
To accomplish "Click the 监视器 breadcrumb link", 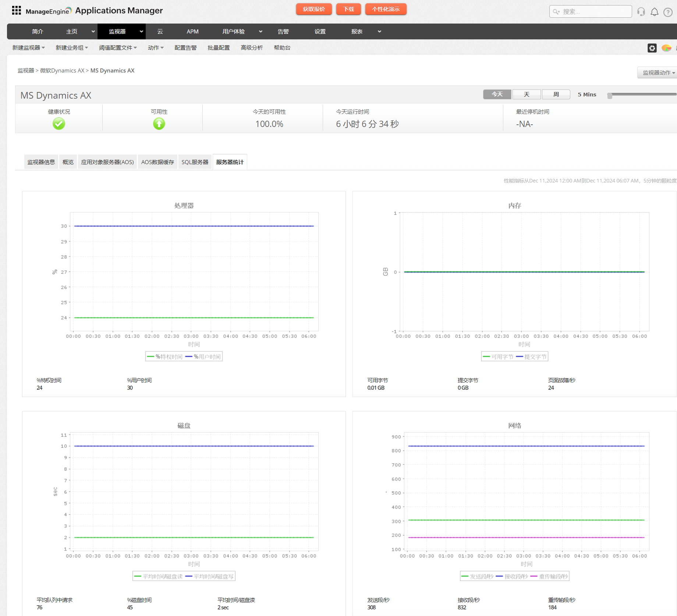I will point(26,71).
